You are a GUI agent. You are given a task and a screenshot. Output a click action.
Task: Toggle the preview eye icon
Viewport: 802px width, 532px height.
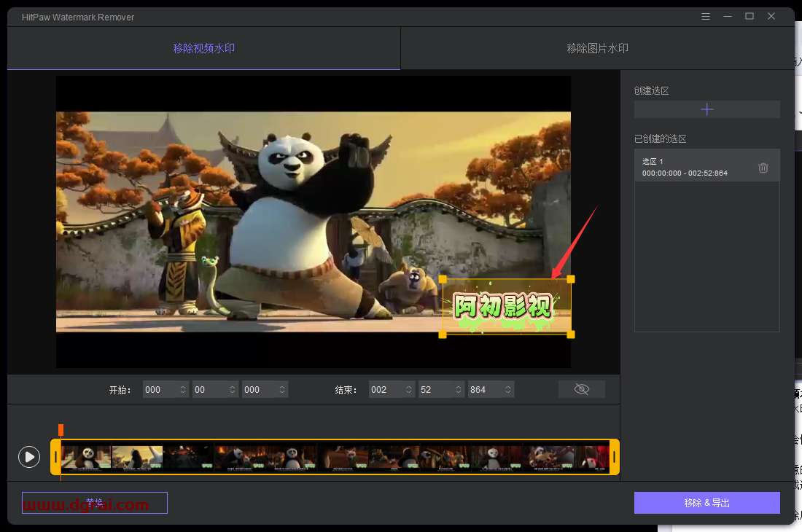582,389
